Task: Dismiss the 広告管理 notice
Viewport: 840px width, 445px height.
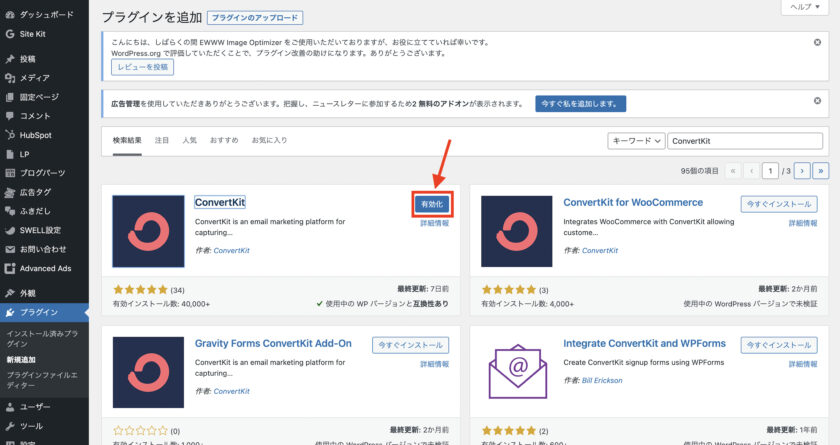Action: point(817,101)
